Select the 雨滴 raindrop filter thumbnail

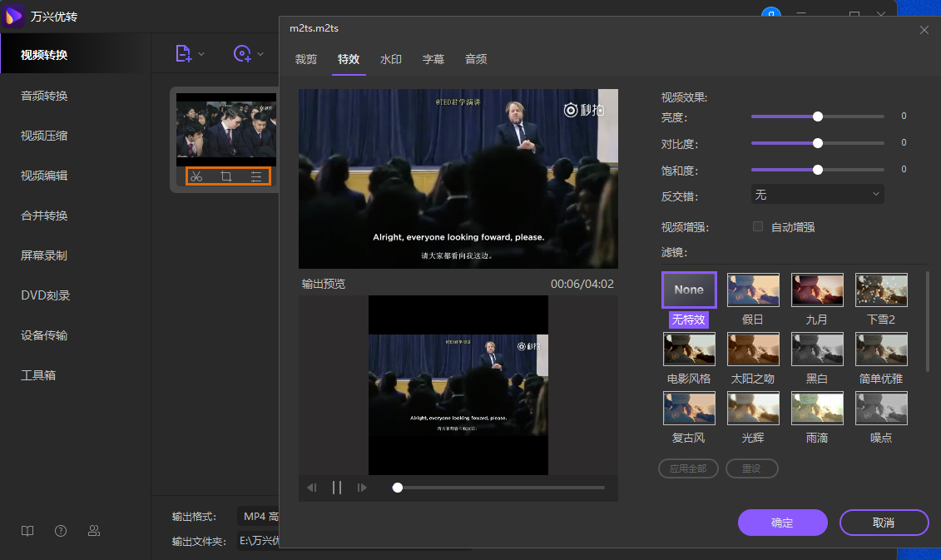817,408
